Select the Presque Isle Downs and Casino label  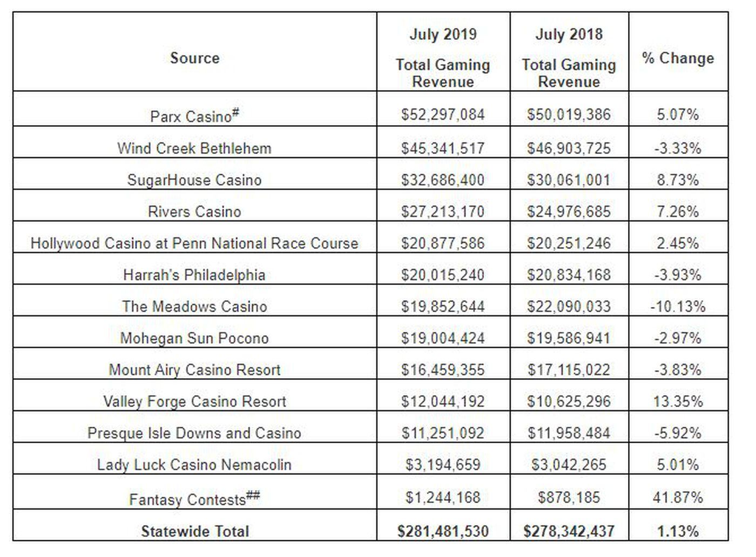pos(194,433)
